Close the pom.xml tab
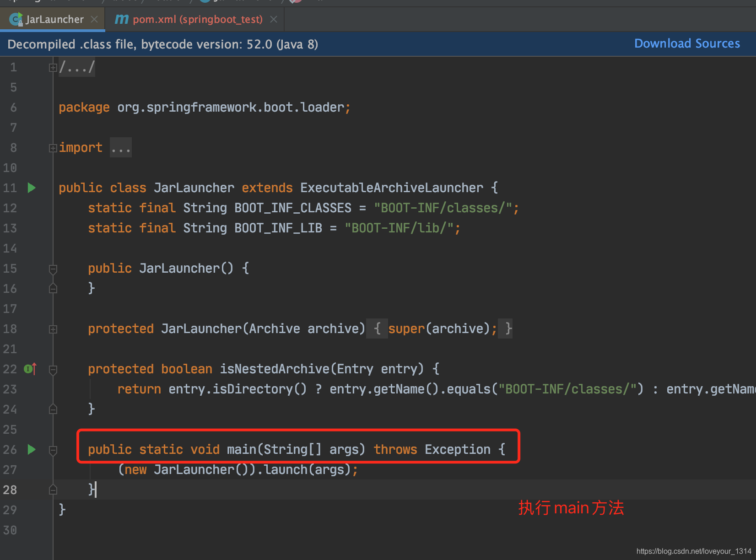Screen dimensions: 756x560 (x=274, y=19)
